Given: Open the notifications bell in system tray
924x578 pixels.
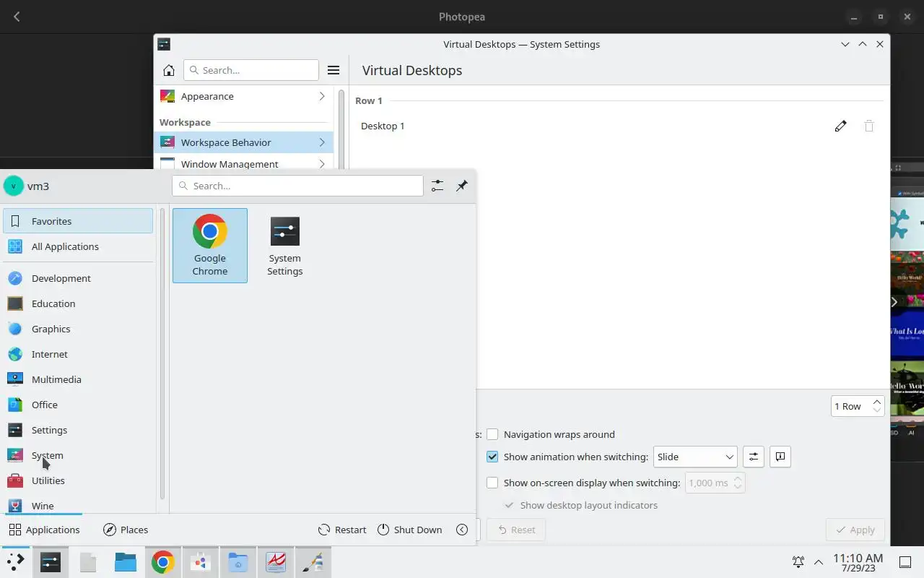Looking at the screenshot, I should pyautogui.click(x=798, y=562).
